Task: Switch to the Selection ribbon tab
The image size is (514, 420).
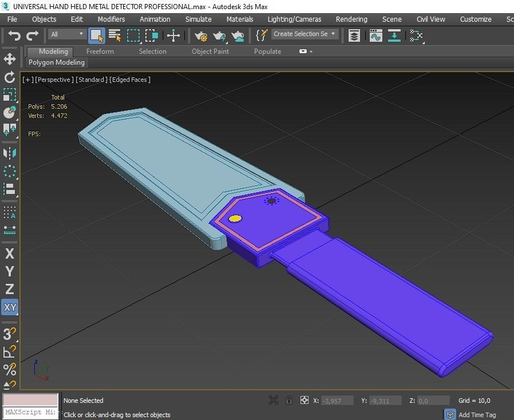Action: [x=152, y=51]
